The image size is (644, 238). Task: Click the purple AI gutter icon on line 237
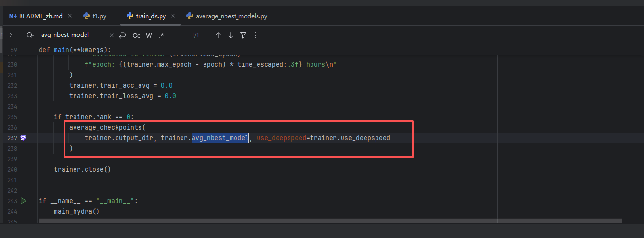pos(23,138)
